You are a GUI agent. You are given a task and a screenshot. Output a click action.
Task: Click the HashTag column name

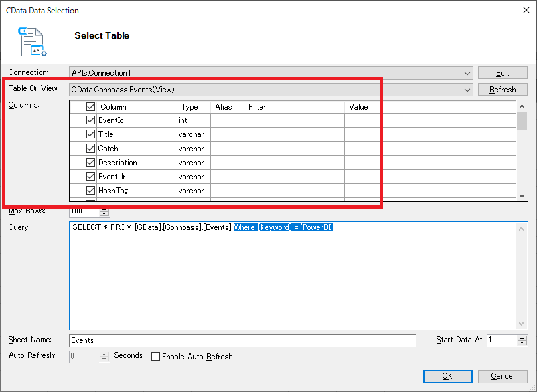coord(113,191)
